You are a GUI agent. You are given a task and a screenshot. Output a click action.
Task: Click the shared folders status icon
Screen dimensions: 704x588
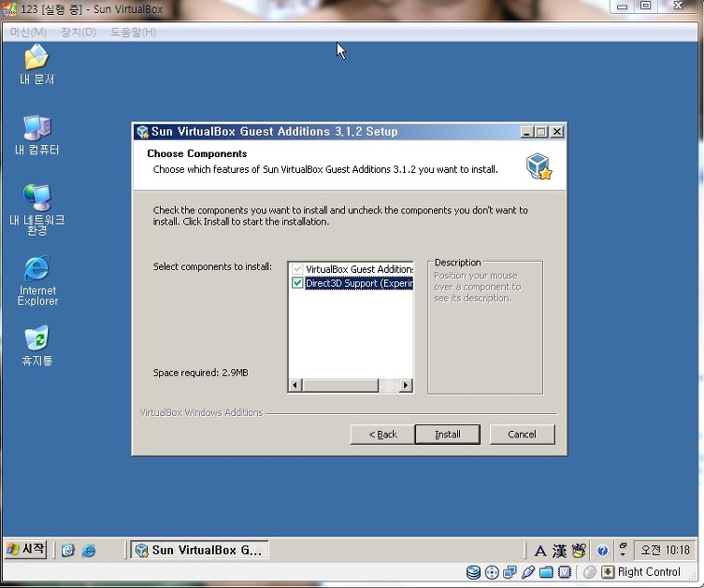click(x=546, y=572)
